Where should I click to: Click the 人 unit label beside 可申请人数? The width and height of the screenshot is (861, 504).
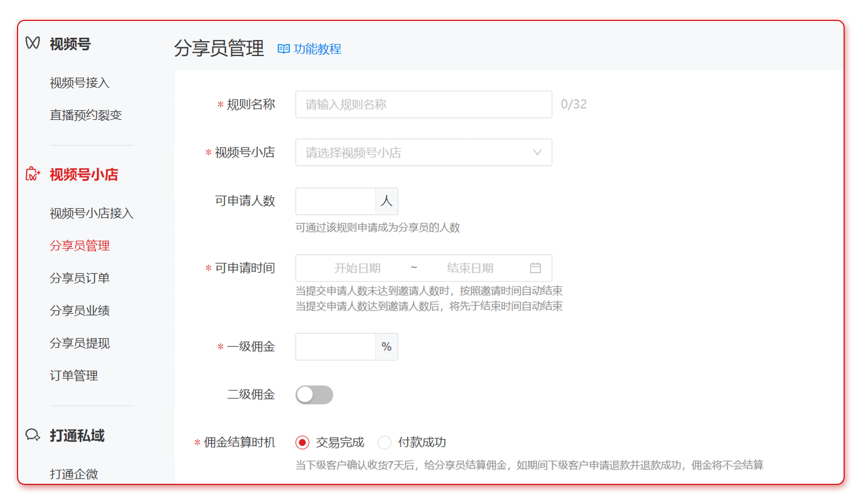[x=387, y=201]
